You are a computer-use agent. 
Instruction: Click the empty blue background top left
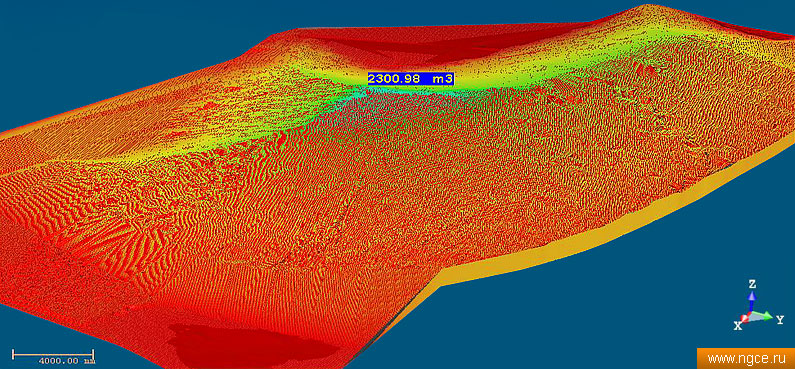tap(101, 51)
